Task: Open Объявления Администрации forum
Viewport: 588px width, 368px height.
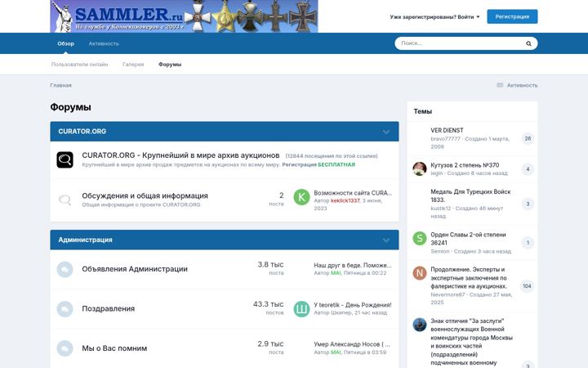Action: tap(135, 269)
